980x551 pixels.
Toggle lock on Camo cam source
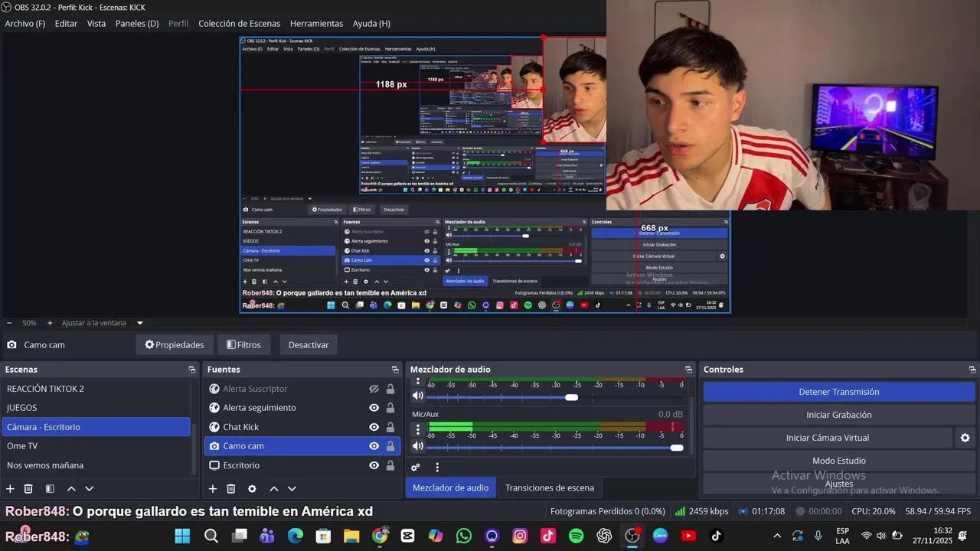click(x=390, y=446)
